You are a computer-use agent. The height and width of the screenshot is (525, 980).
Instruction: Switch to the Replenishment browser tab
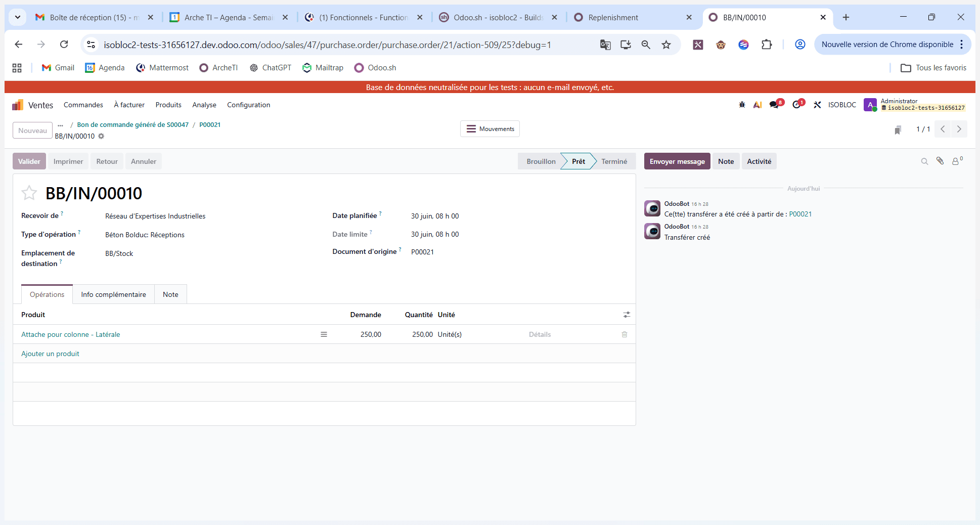pos(633,17)
